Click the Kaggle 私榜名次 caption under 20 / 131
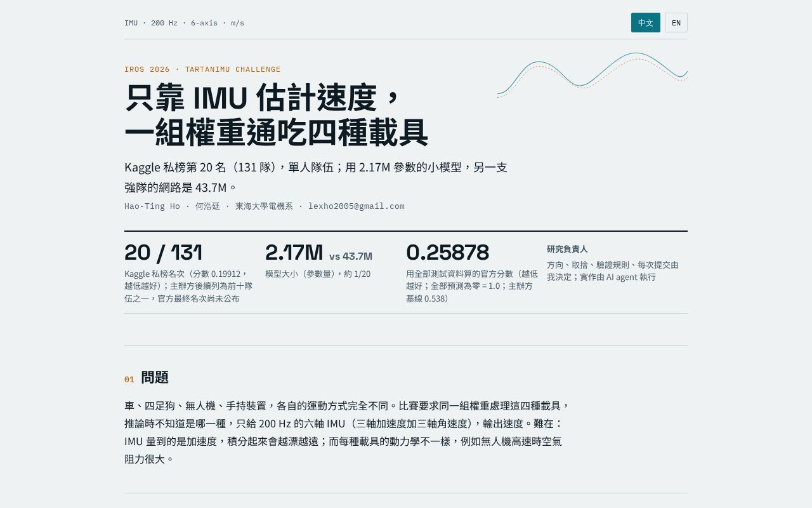 tap(188, 286)
